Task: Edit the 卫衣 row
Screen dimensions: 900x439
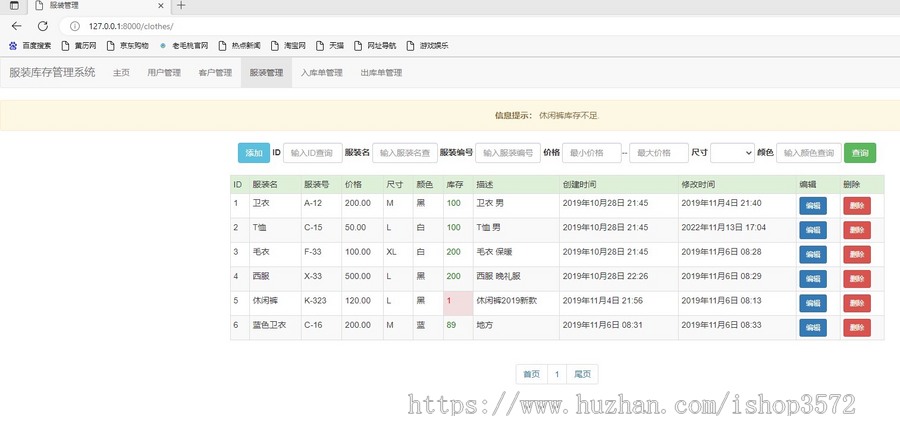Action: point(813,205)
